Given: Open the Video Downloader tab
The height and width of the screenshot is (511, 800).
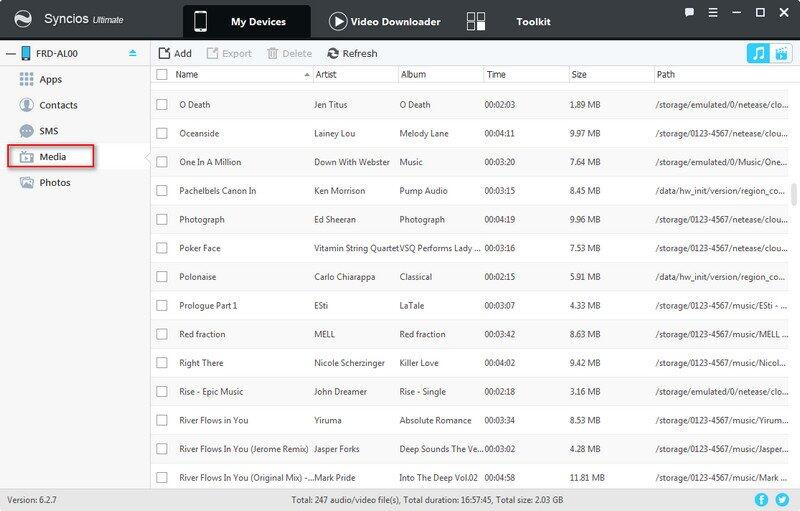Looking at the screenshot, I should coord(385,21).
